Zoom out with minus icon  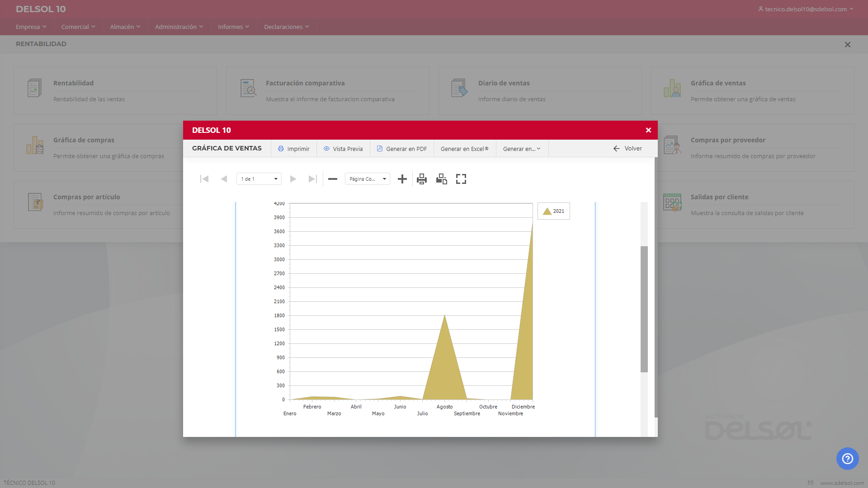tap(333, 179)
